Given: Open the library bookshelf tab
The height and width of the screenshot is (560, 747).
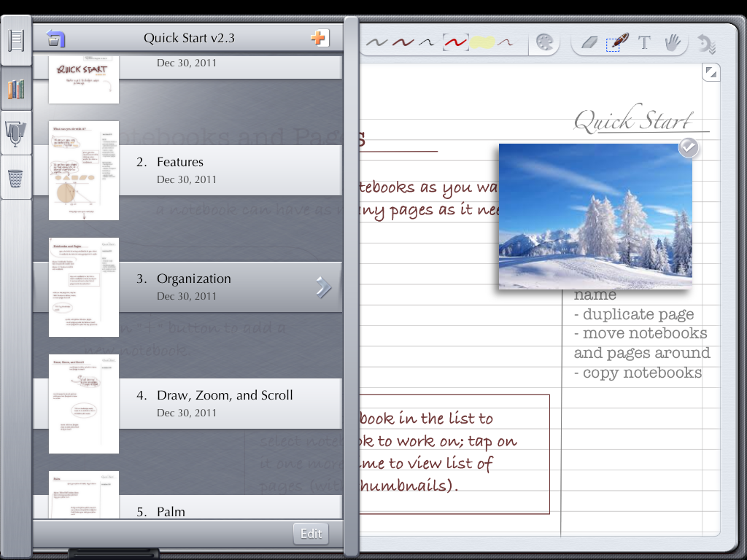Looking at the screenshot, I should 16,89.
